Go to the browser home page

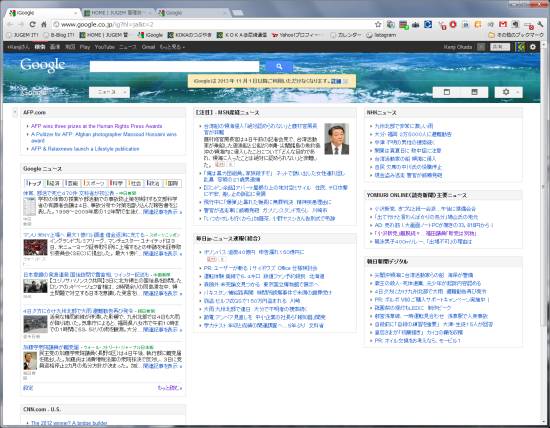44,24
